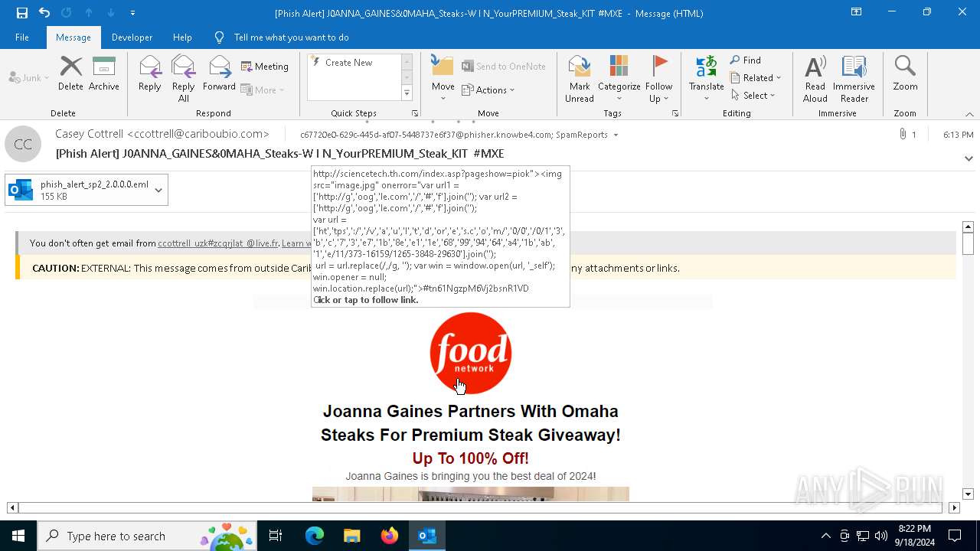Expand the message header chevron
Image resolution: width=980 pixels, height=551 pixels.
coord(969,159)
